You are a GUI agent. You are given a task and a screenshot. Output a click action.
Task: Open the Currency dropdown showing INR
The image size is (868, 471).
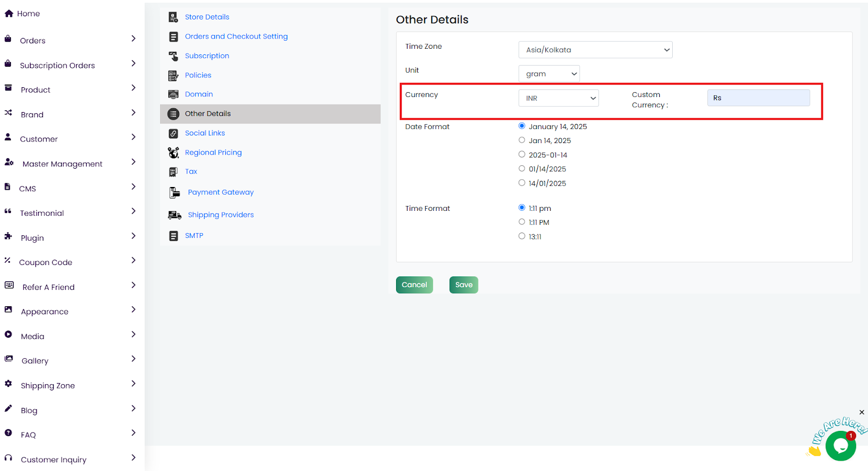click(x=558, y=98)
